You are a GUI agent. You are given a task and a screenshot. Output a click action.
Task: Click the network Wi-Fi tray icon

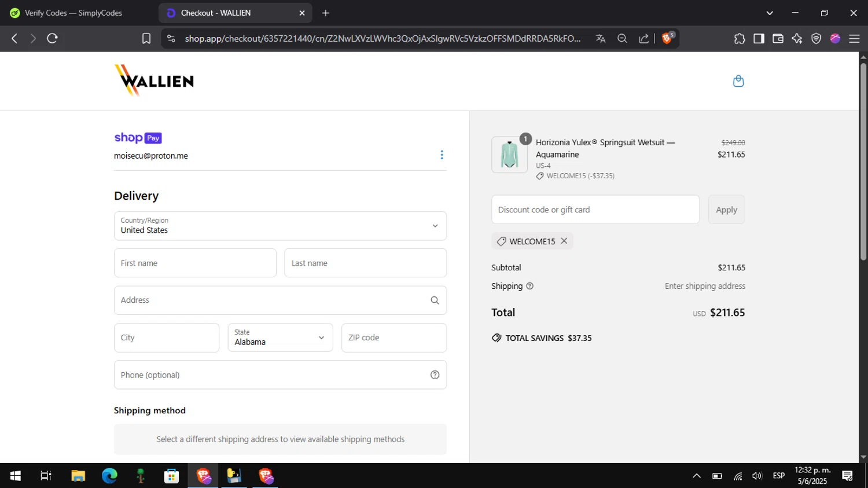point(738,476)
